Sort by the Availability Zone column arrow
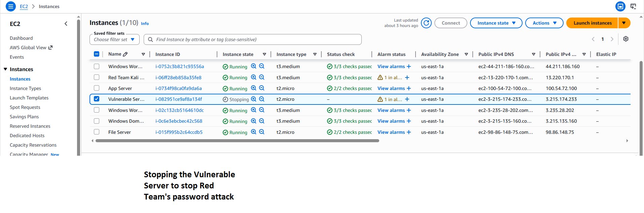 pyautogui.click(x=466, y=54)
